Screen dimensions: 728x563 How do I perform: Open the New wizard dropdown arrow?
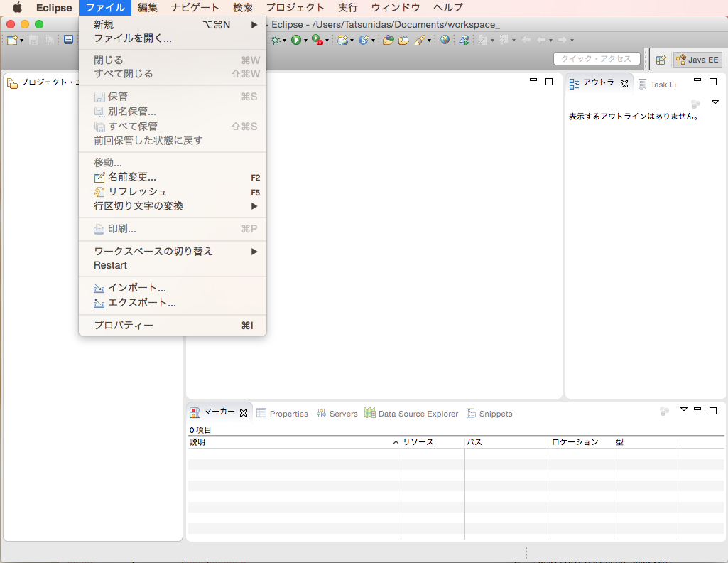pos(21,41)
